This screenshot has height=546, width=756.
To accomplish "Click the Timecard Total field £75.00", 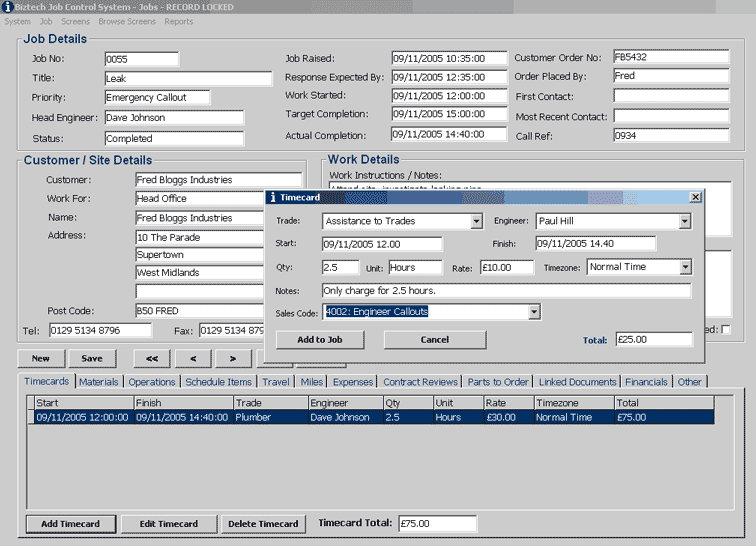I will click(438, 524).
